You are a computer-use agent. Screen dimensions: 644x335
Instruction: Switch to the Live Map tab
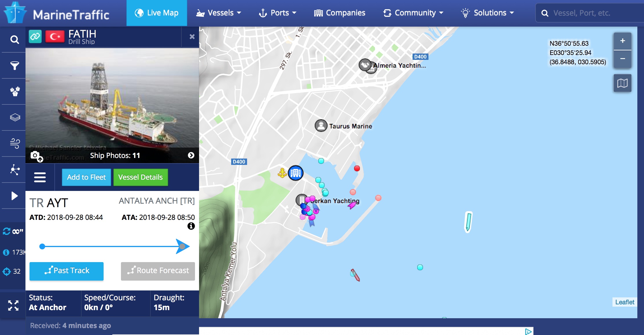click(157, 13)
